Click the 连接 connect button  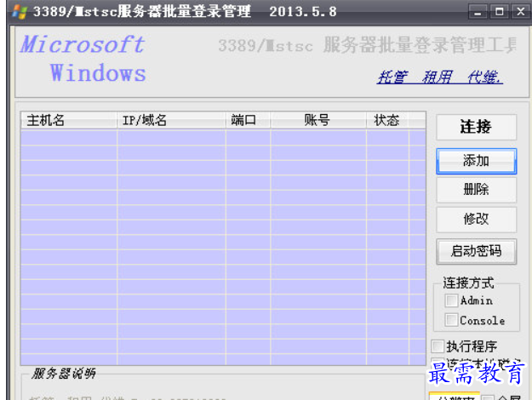pos(476,127)
